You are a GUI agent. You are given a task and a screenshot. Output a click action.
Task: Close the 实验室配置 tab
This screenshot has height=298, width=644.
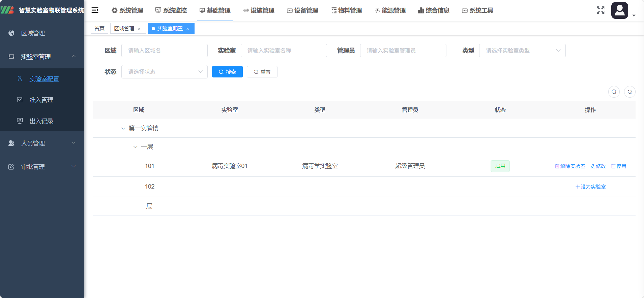188,29
